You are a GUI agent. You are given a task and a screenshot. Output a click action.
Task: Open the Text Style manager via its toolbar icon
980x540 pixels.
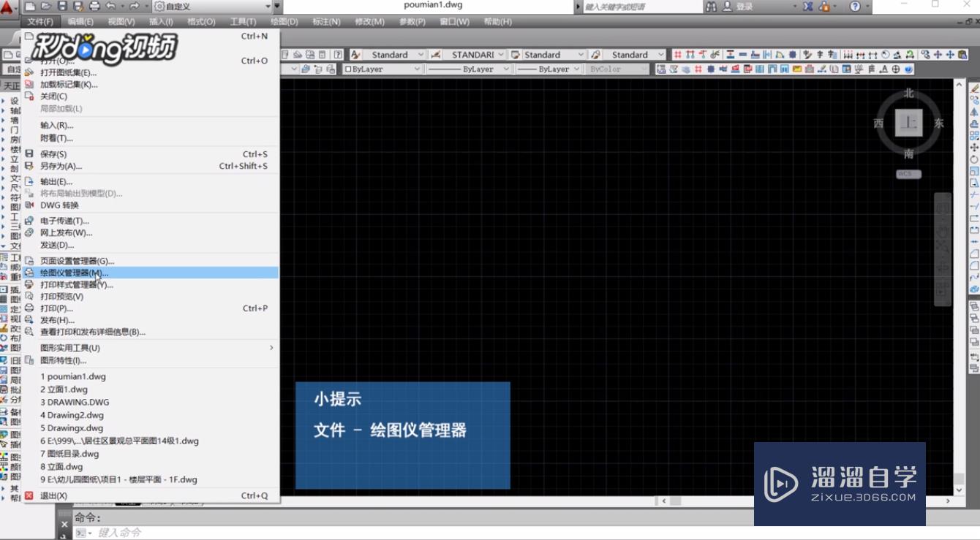point(354,54)
